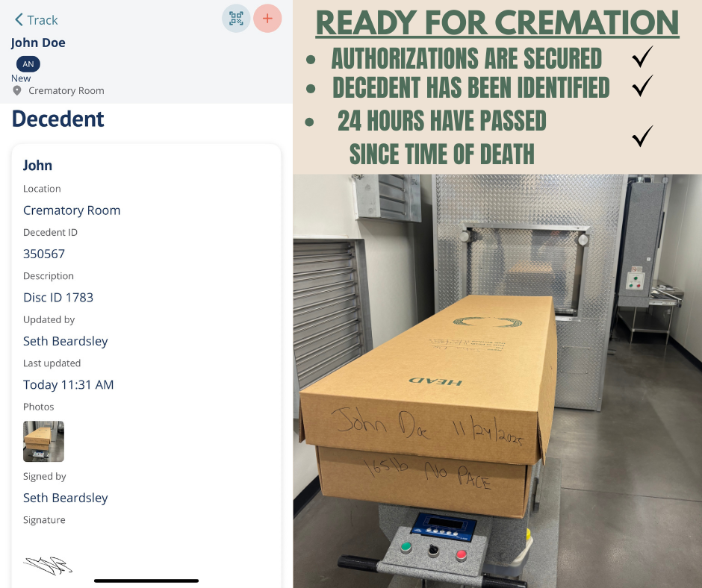Tap Seth Beardsley under Updated by
This screenshot has width=702, height=588.
pyautogui.click(x=66, y=341)
